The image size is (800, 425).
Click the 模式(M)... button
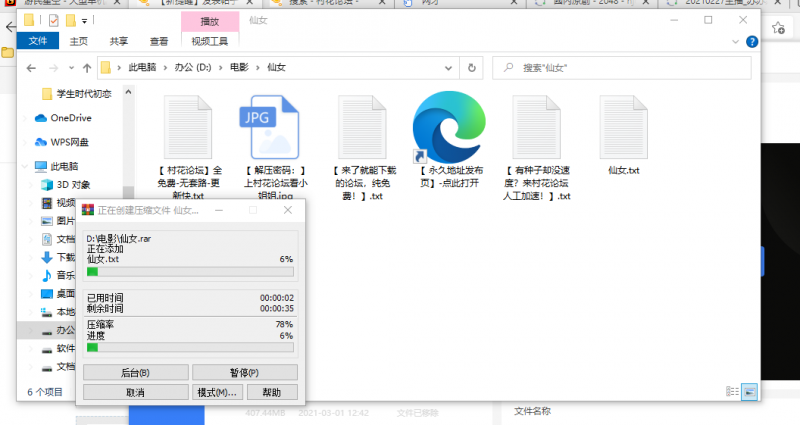click(219, 392)
